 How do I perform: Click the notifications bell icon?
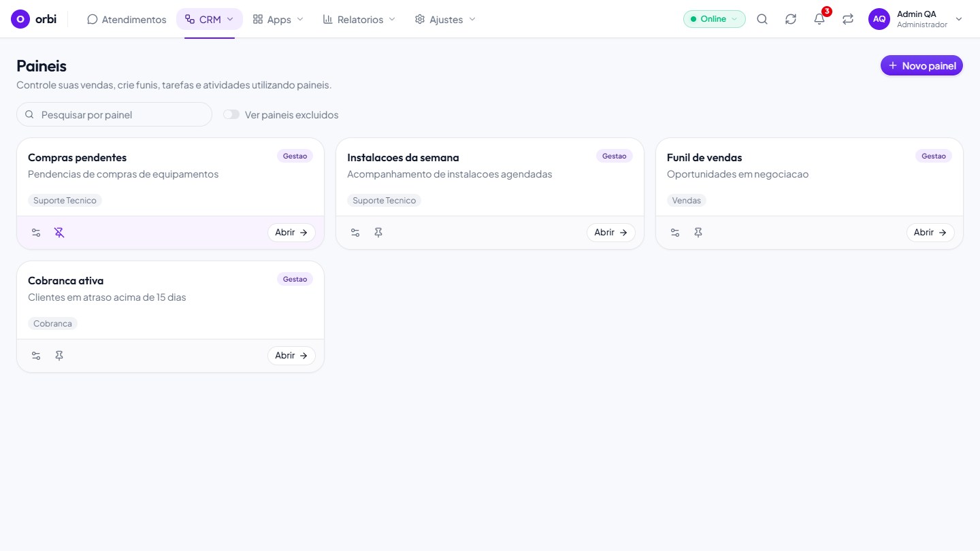tap(819, 19)
